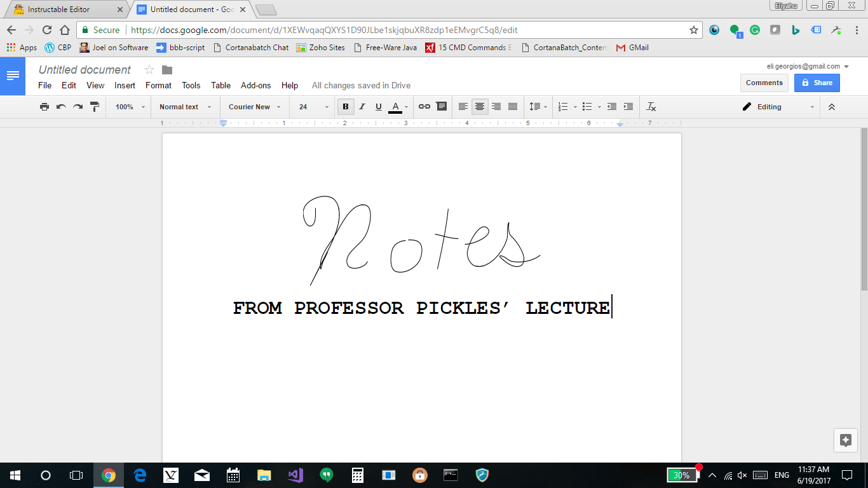This screenshot has height=488, width=868.
Task: Reload the page in Chrome
Action: [x=46, y=30]
